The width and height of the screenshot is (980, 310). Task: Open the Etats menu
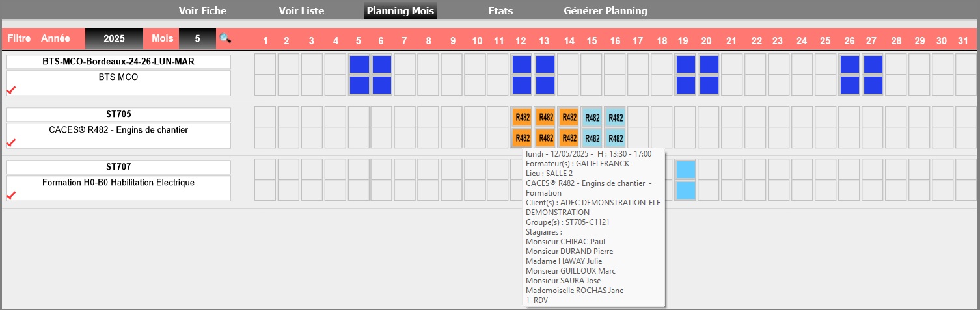click(x=500, y=11)
